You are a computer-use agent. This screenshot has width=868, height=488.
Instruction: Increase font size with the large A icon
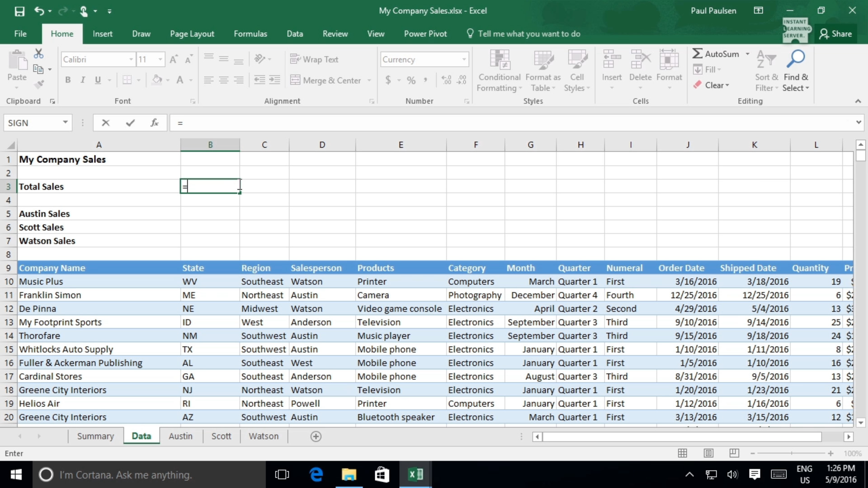click(174, 59)
